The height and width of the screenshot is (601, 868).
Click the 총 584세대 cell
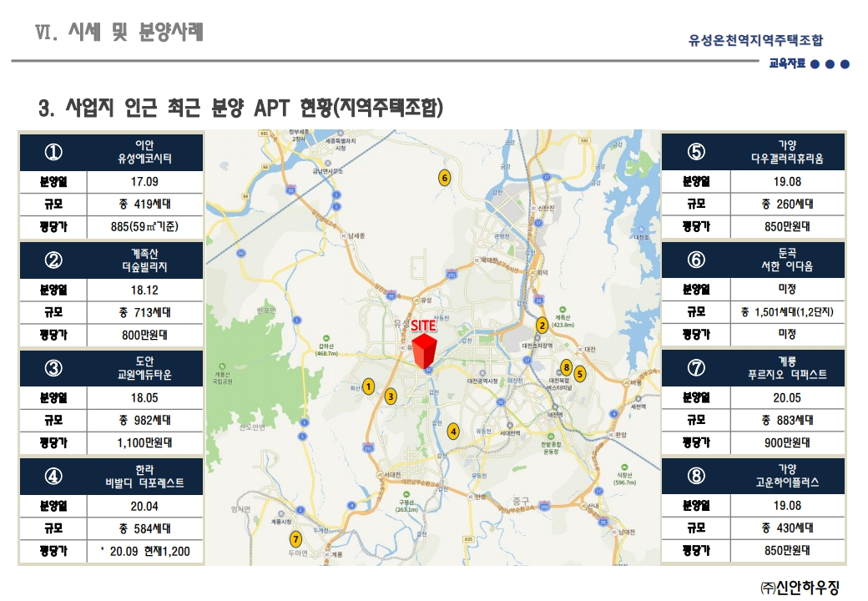point(144,528)
